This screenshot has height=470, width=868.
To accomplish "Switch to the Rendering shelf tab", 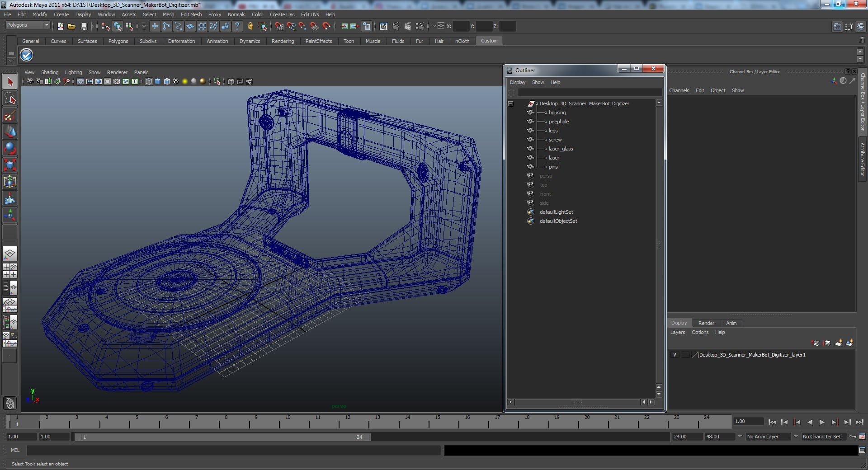I will coord(283,41).
